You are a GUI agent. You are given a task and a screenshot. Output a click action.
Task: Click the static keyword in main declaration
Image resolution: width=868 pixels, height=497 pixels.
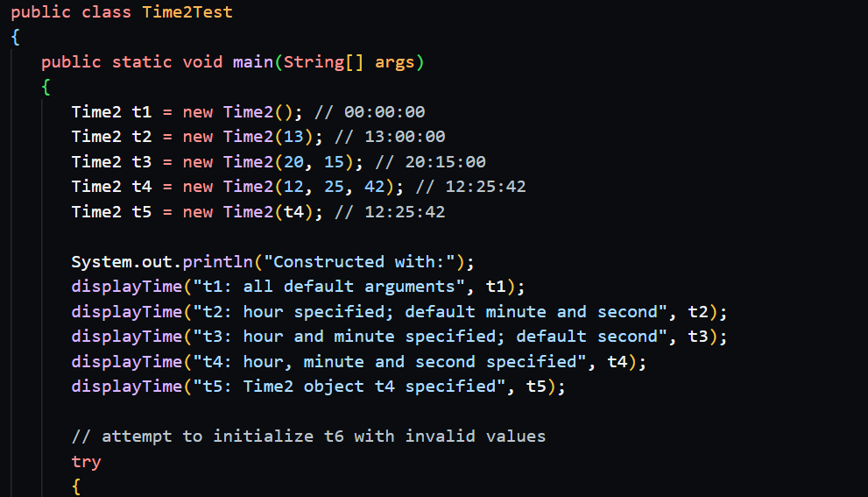pos(142,62)
